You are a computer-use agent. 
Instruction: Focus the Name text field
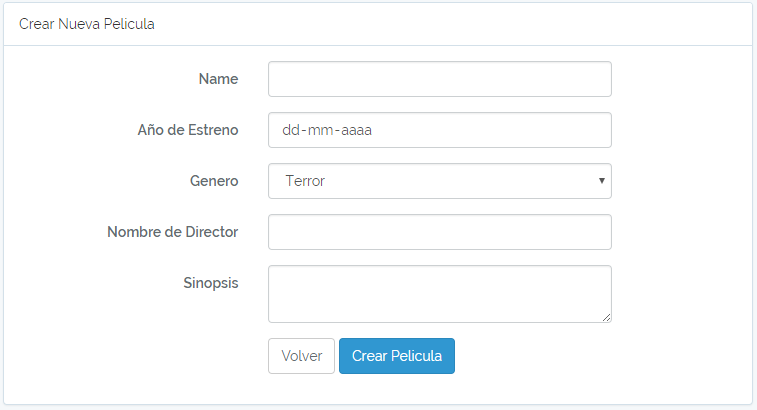coord(440,79)
